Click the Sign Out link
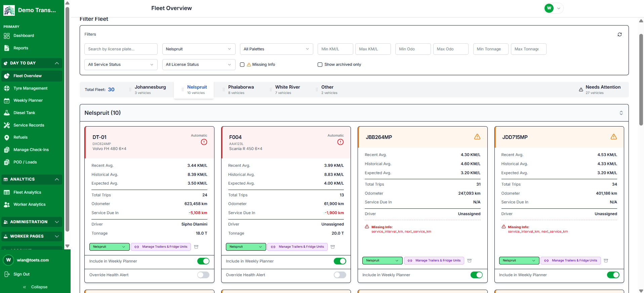This screenshot has height=293, width=644. pyautogui.click(x=22, y=274)
